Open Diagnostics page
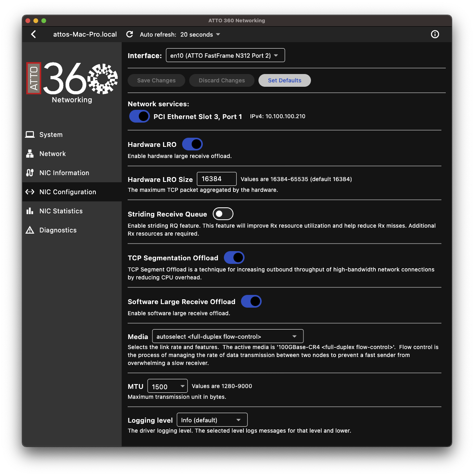The image size is (474, 476). [72, 230]
